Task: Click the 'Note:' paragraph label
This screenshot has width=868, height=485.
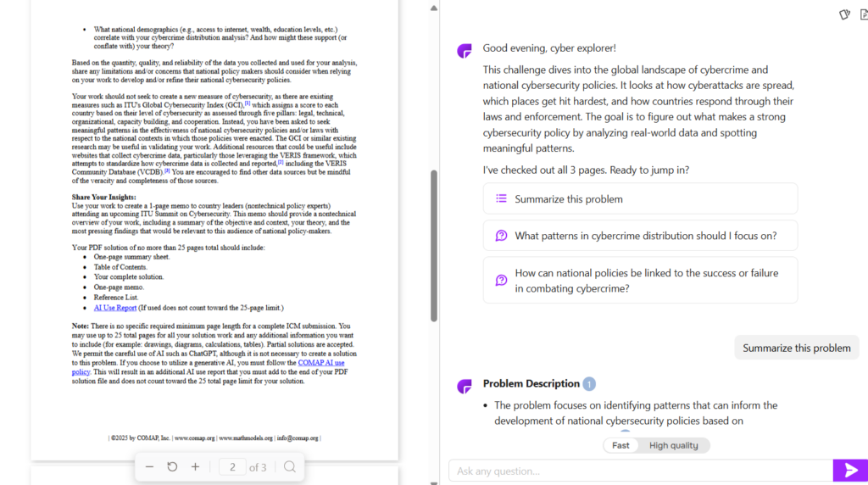Action: [81, 326]
